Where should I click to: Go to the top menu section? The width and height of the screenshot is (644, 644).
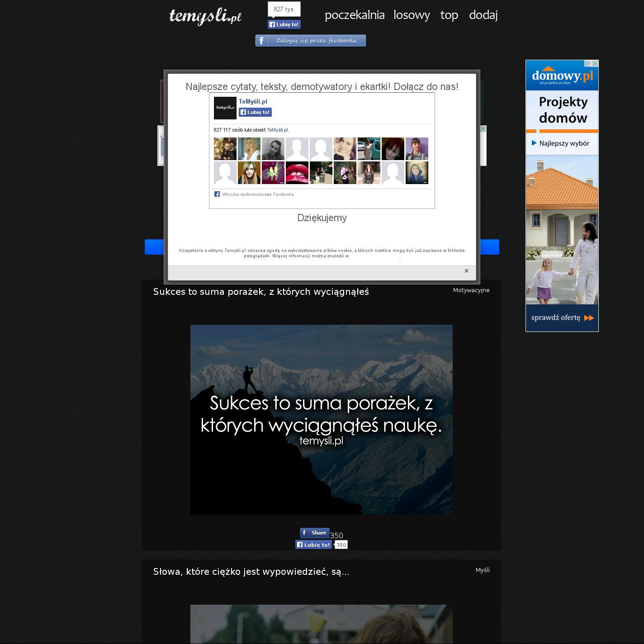449,15
